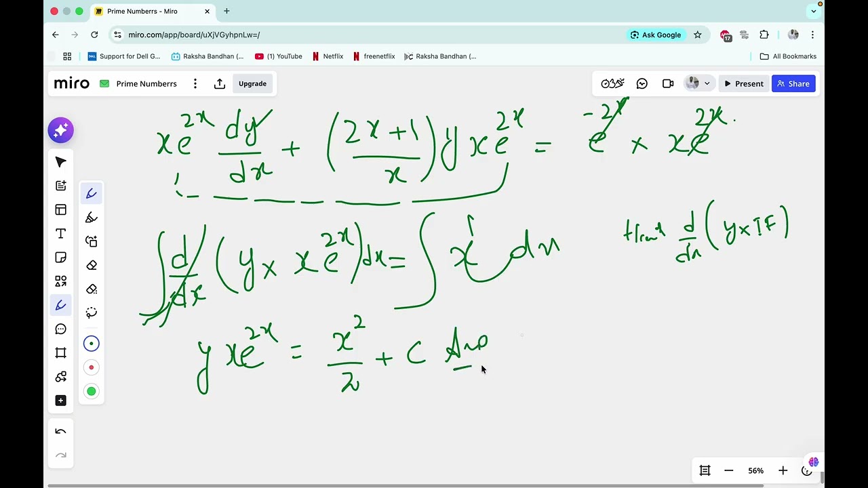
Task: Undo the last stroke
Action: coord(60,432)
